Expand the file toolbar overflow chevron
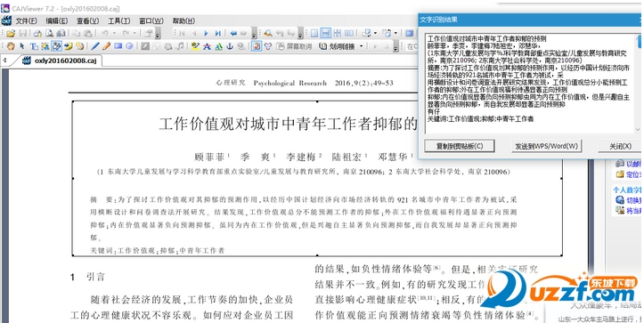The height and width of the screenshot is (323, 644). pos(159,34)
